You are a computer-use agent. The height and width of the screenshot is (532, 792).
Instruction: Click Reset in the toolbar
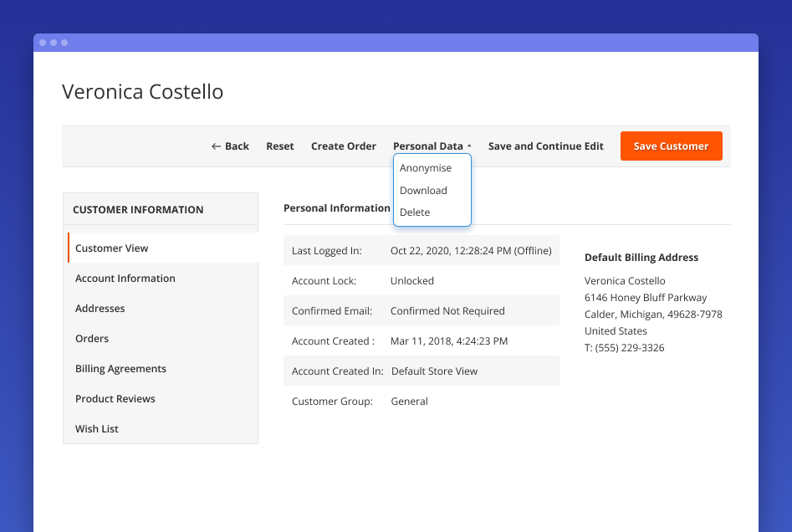point(279,146)
